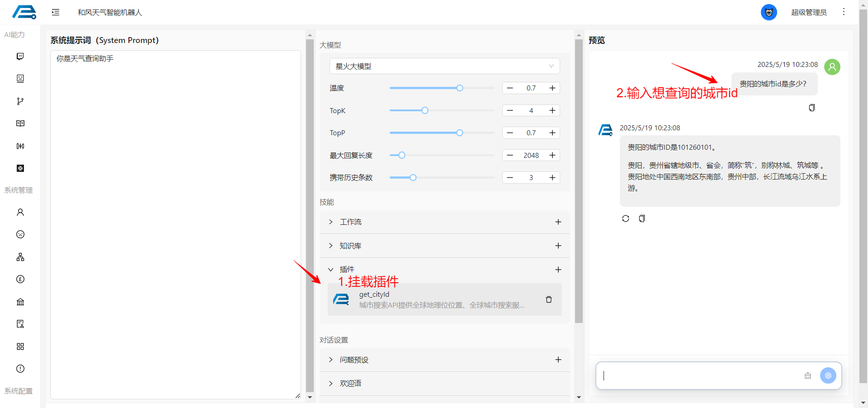Add a new plugin with plus button

coord(558,270)
